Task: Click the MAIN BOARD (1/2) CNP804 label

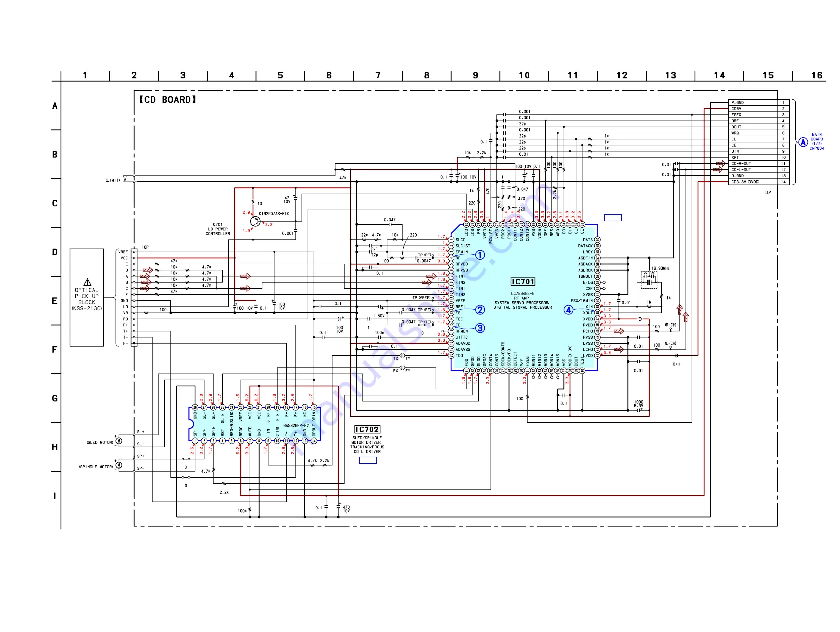Action: (817, 142)
